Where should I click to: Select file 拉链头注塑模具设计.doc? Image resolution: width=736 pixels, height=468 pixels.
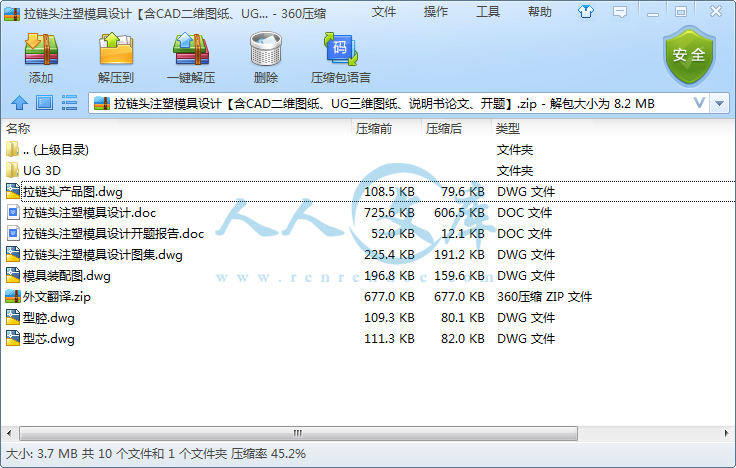coord(89,213)
